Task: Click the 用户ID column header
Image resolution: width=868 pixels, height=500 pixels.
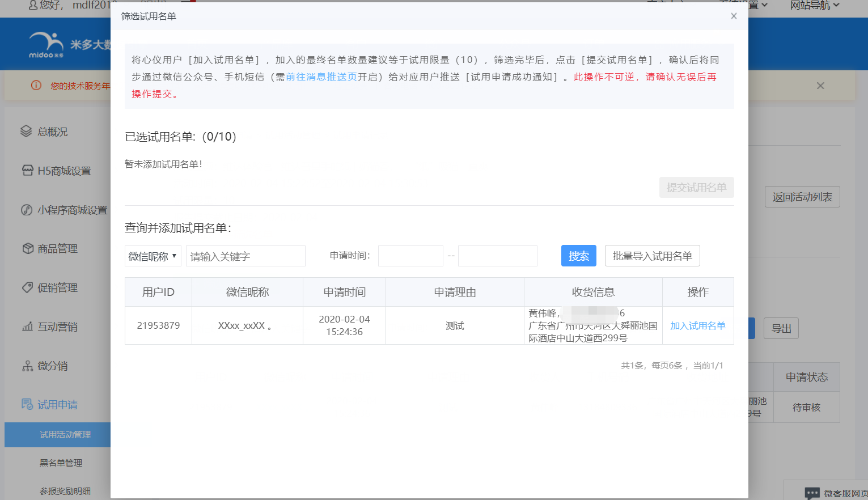Action: coord(158,292)
